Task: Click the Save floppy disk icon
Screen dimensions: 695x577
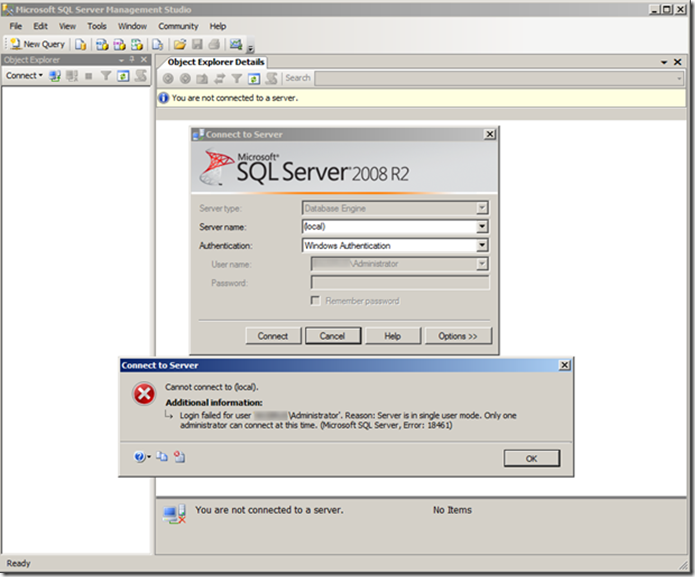Action: (197, 44)
